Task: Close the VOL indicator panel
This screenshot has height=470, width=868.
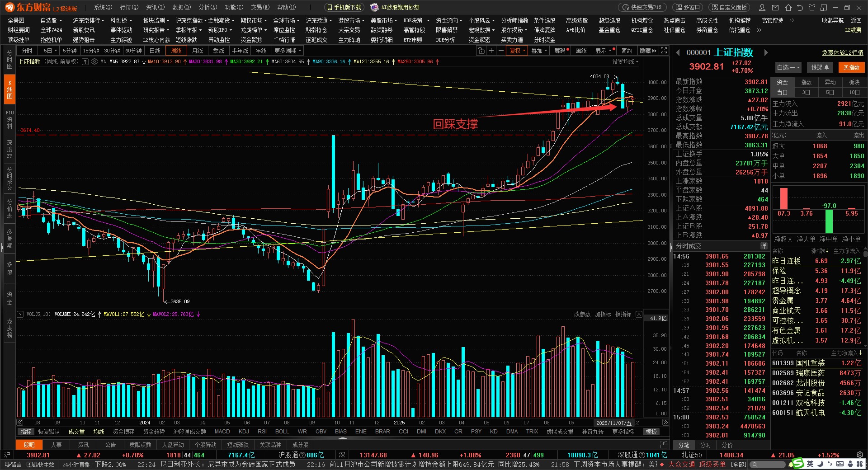Action: click(x=638, y=314)
